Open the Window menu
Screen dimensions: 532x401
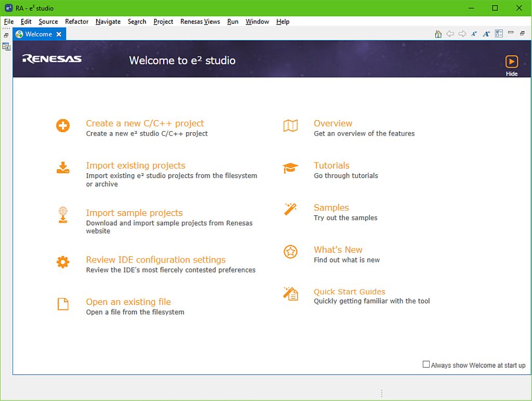[257, 22]
